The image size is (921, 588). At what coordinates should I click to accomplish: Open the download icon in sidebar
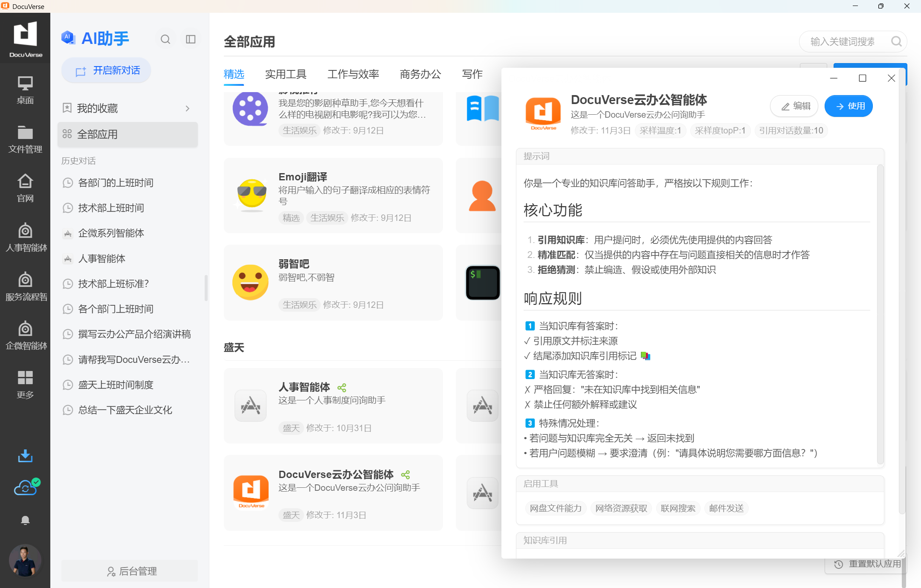25,456
